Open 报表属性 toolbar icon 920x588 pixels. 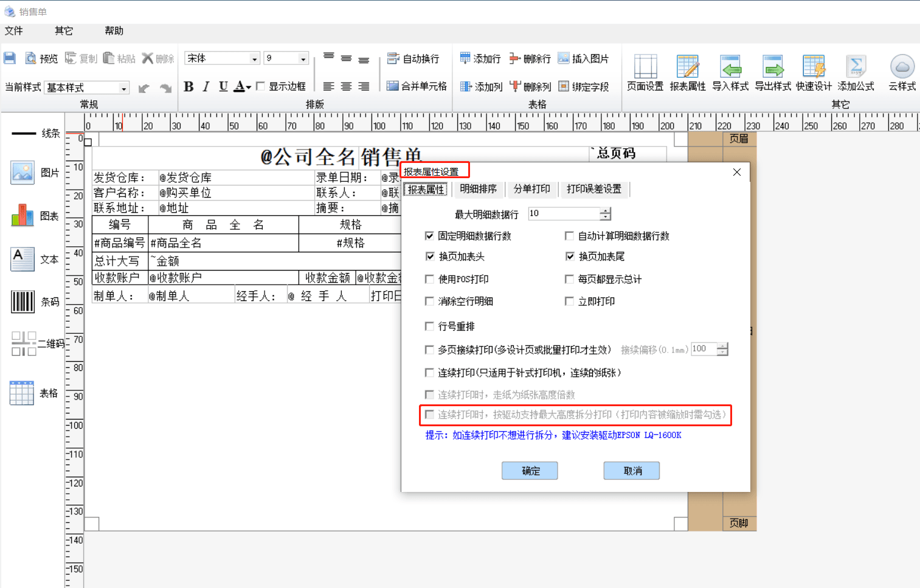click(688, 72)
